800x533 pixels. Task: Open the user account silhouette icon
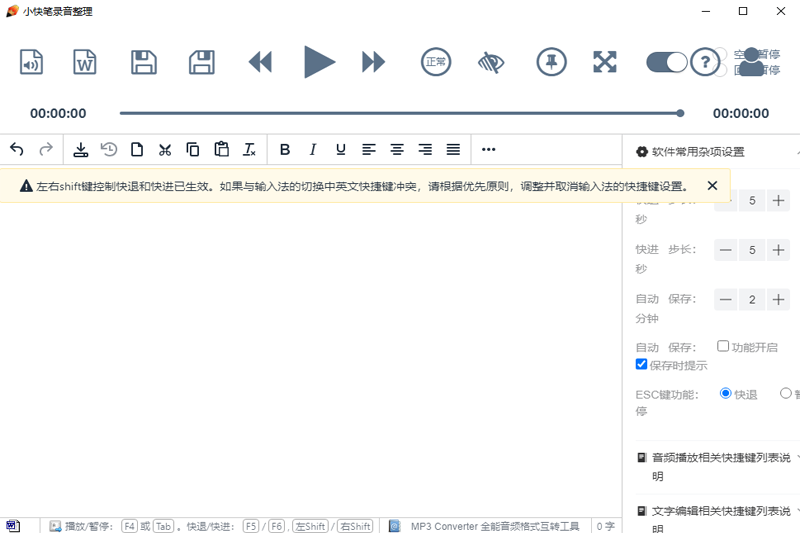pos(752,62)
